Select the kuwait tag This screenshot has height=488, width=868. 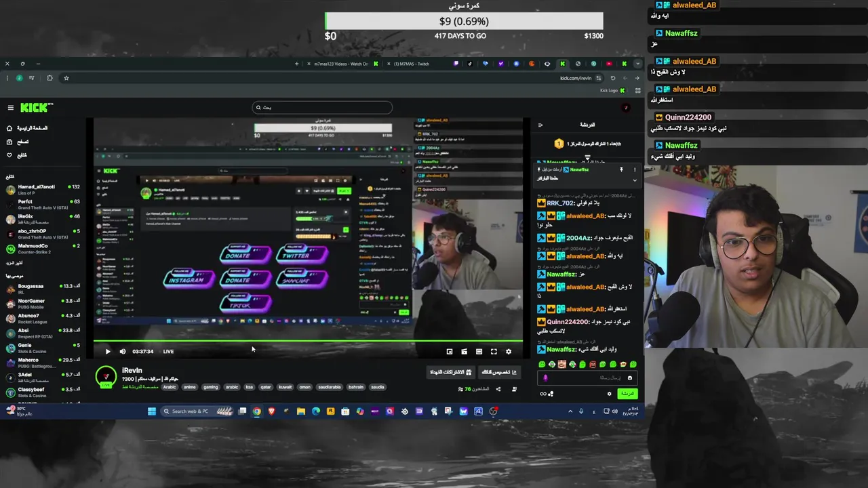[285, 387]
